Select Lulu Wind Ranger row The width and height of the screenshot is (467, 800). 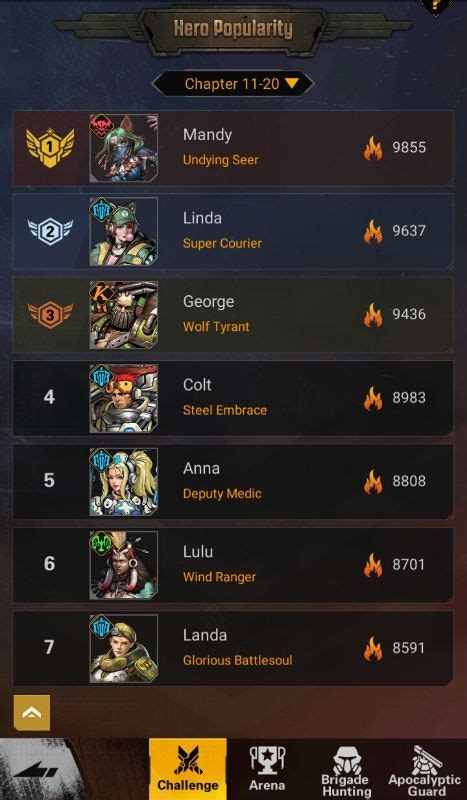(233, 565)
